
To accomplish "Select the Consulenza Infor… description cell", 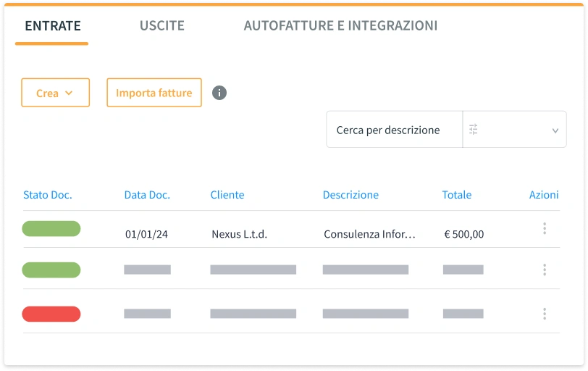I will (x=369, y=234).
